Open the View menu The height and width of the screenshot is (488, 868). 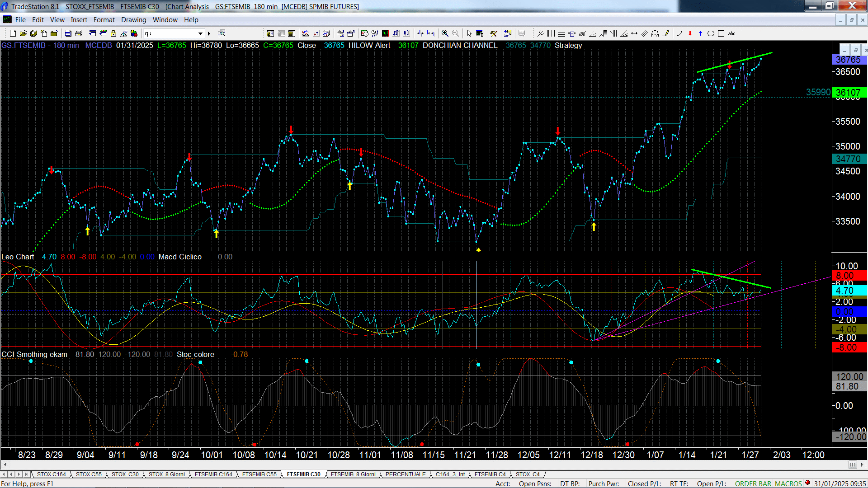[x=57, y=19]
